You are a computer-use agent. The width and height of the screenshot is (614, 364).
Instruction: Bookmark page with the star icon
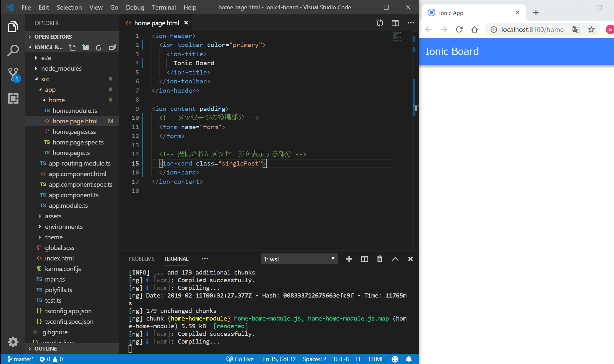[591, 30]
